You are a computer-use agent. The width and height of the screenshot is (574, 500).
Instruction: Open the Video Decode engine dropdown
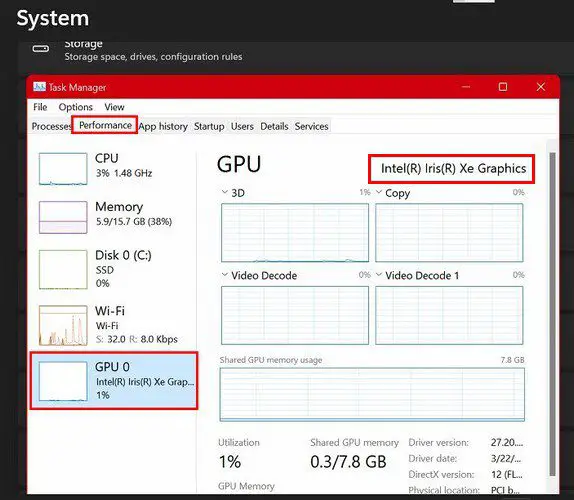(x=225, y=274)
